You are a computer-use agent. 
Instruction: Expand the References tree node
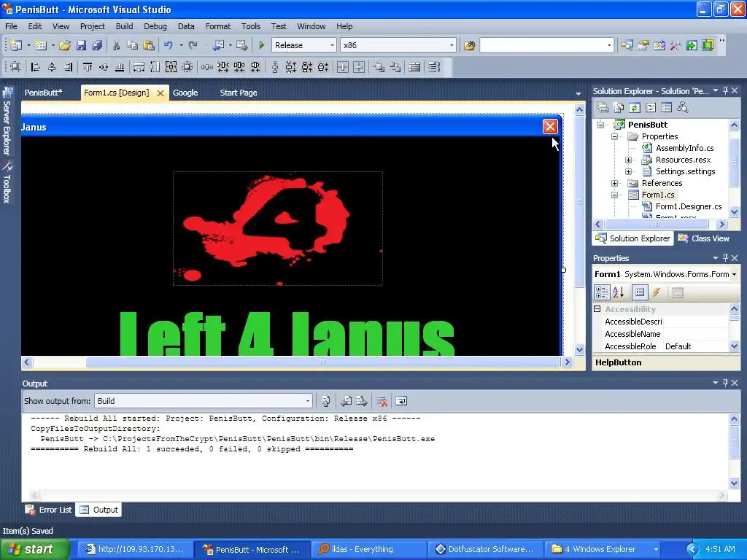point(614,183)
